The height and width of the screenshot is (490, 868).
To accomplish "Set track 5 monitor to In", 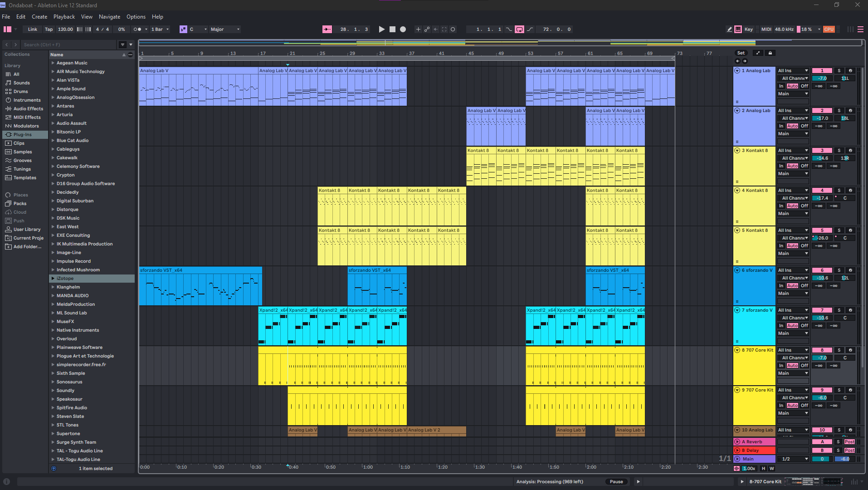I will click(781, 246).
